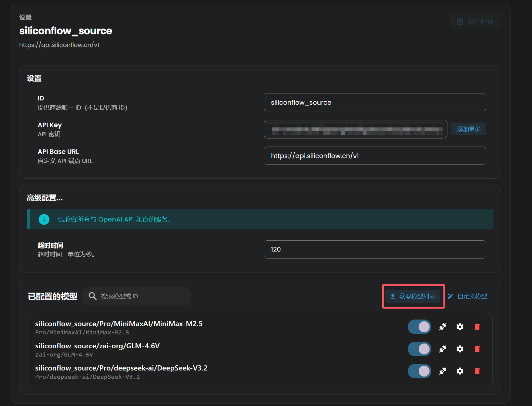
Task: Delete the DeepSeek-V3.2 model
Action: coord(477,371)
